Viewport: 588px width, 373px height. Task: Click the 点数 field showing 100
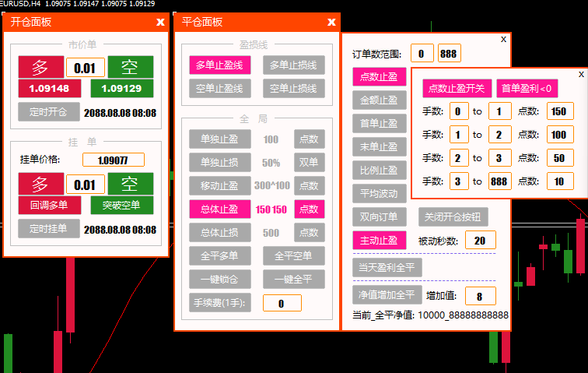(559, 135)
